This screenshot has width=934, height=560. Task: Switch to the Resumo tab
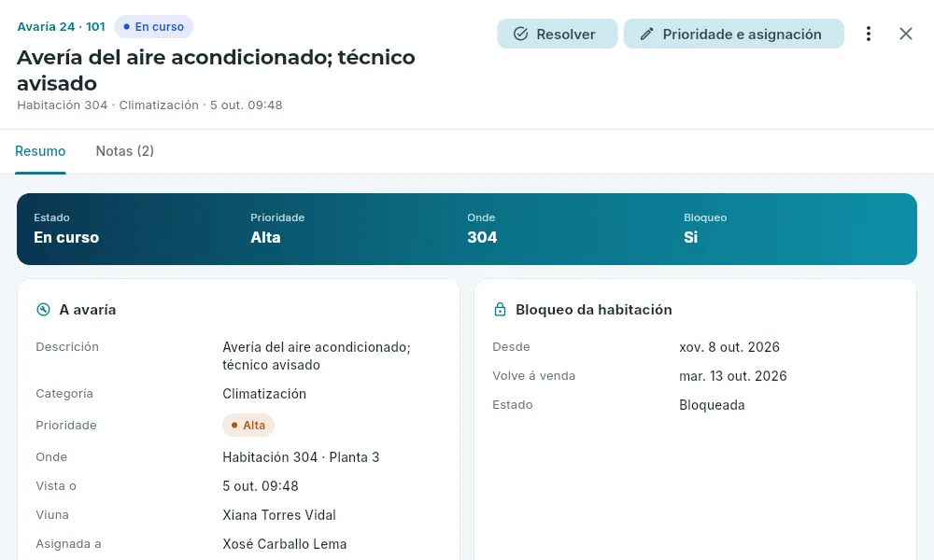(x=40, y=151)
